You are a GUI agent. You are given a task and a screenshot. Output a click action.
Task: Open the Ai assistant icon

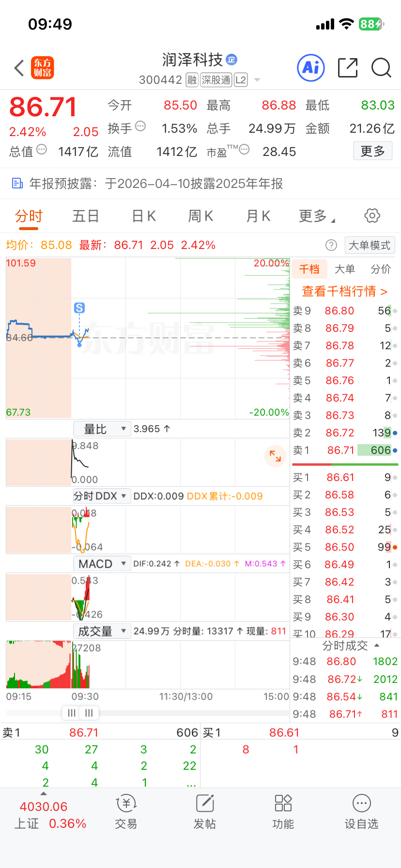310,68
